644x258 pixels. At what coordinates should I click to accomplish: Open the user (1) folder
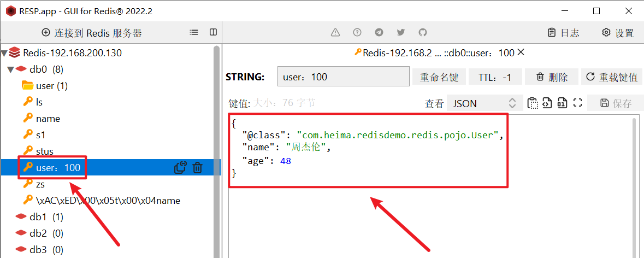point(44,86)
